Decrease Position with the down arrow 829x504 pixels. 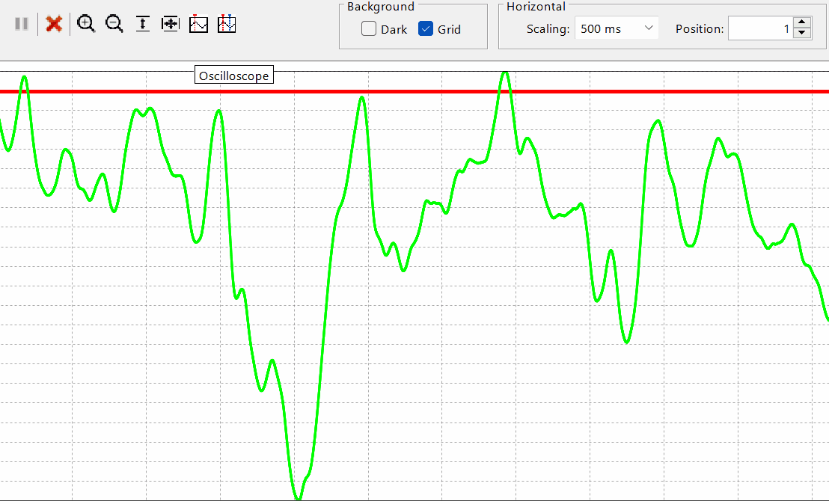pyautogui.click(x=802, y=34)
